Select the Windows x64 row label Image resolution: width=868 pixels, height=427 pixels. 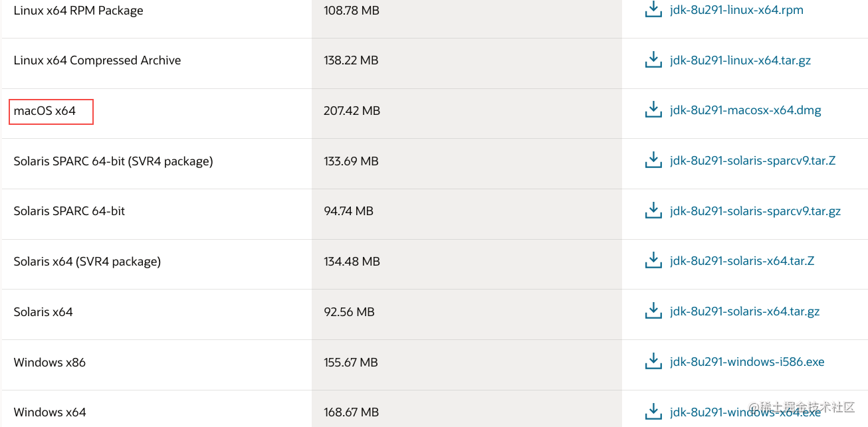(x=50, y=412)
